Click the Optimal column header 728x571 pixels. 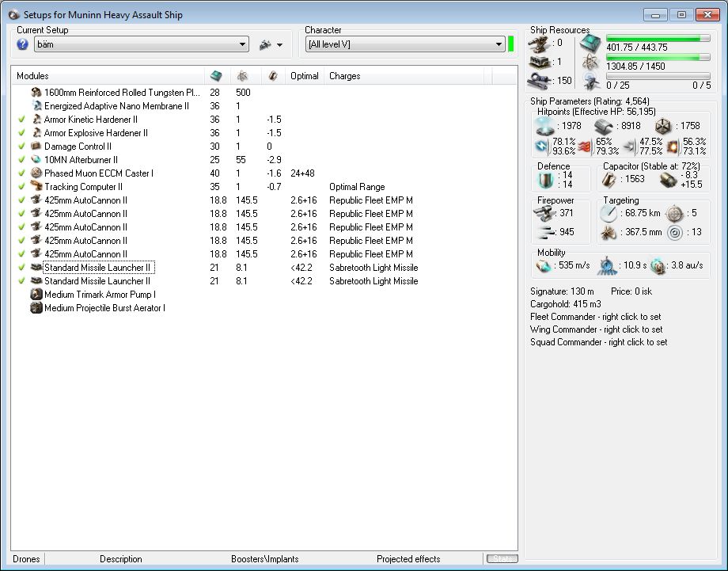click(305, 76)
